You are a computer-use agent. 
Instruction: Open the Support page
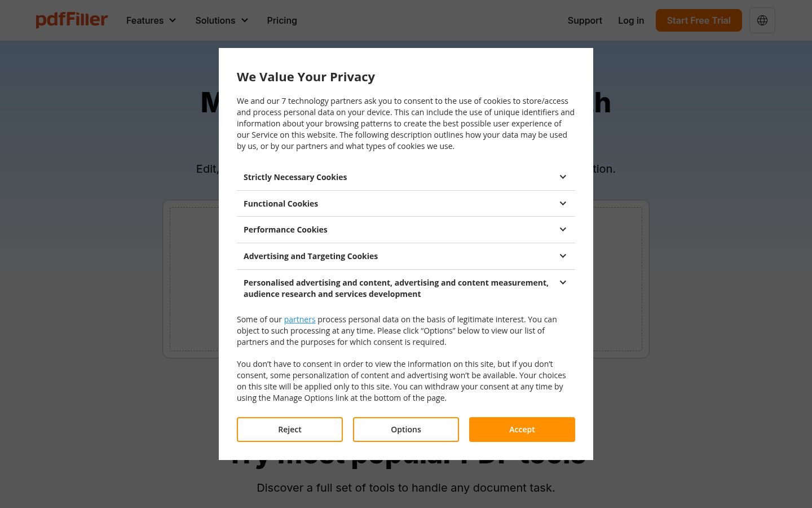[585, 20]
